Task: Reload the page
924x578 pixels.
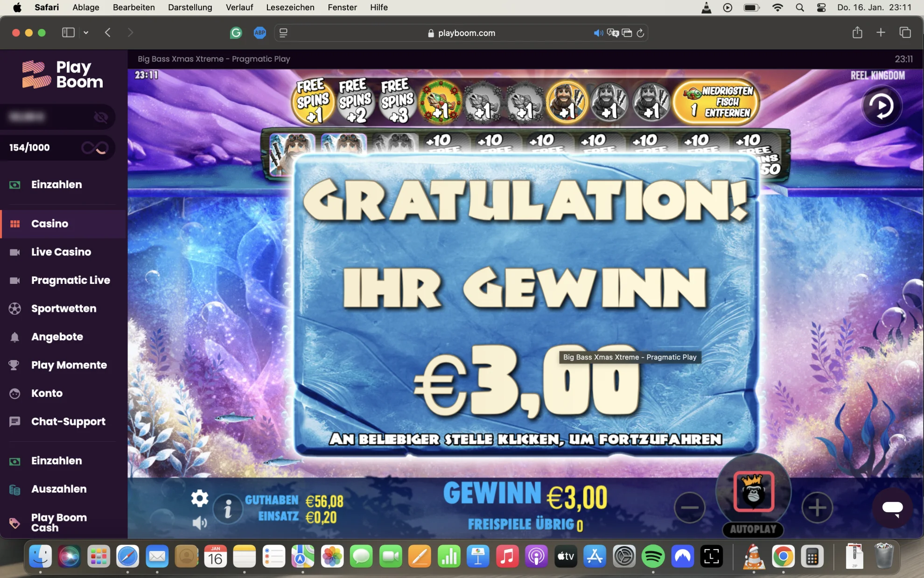Action: 640,33
